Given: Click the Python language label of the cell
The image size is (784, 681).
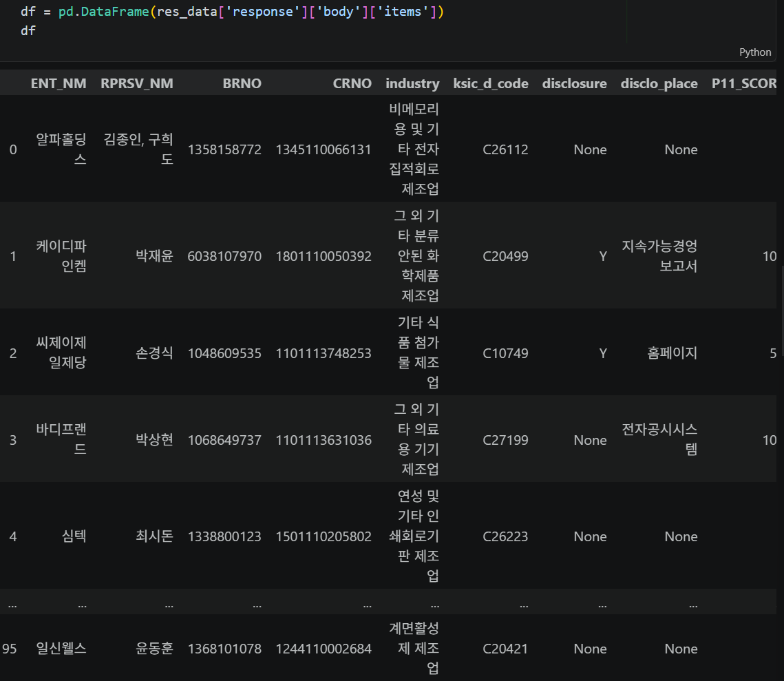Looking at the screenshot, I should 755,52.
